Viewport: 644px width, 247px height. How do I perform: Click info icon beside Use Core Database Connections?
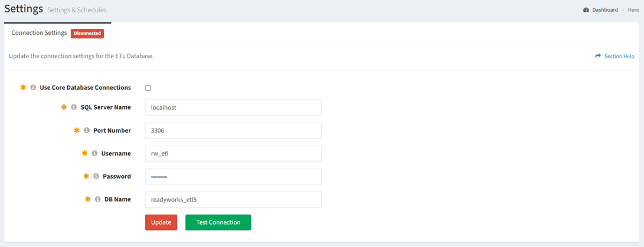tap(33, 88)
